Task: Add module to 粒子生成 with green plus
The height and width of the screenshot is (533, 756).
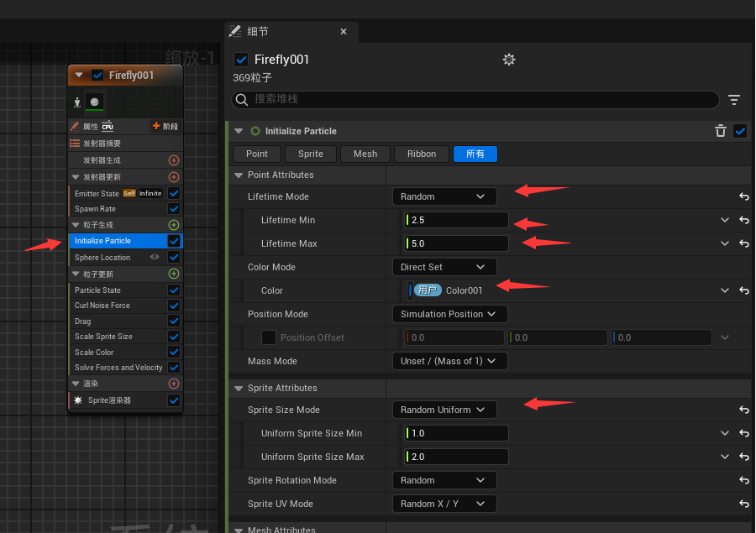Action: 174,225
